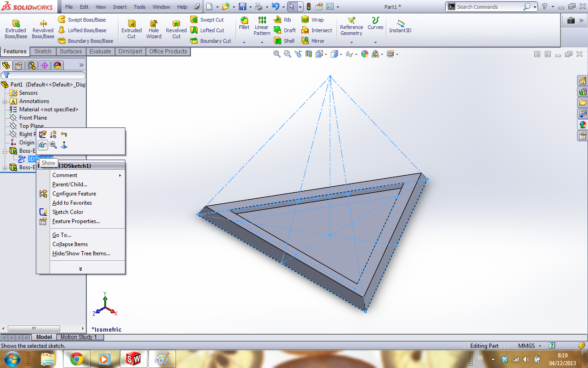
Task: Open the Curves dropdown arrow
Action: (375, 42)
